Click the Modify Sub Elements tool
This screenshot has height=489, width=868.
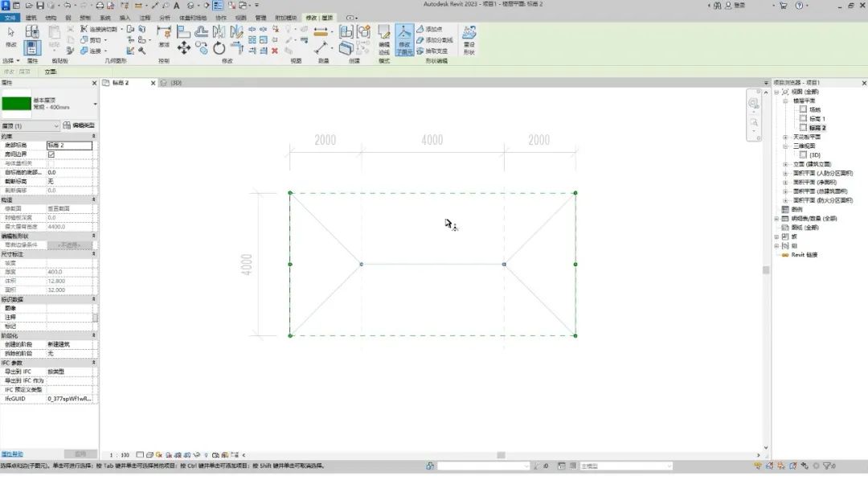click(x=404, y=39)
